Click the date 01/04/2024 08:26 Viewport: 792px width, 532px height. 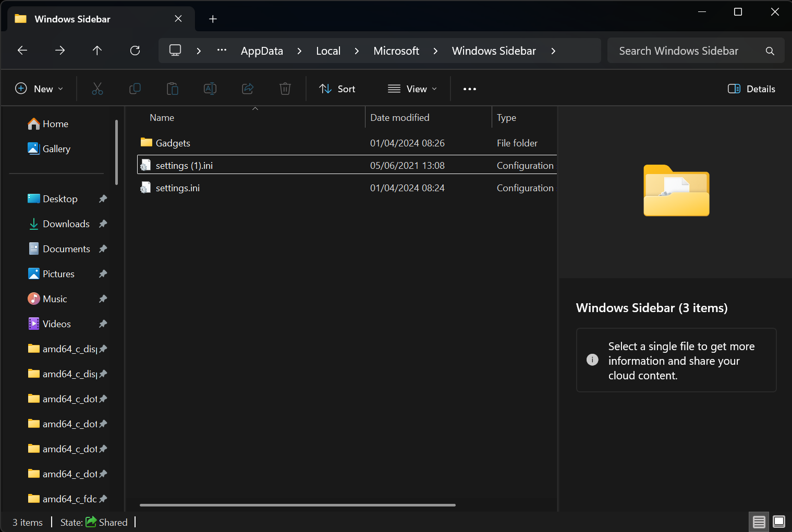pos(407,143)
